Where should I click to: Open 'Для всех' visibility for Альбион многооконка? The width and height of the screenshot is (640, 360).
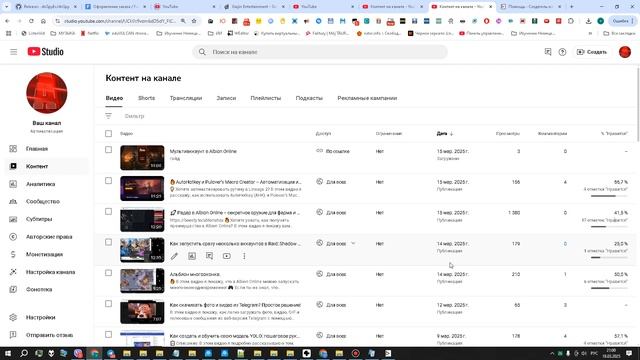pos(331,274)
